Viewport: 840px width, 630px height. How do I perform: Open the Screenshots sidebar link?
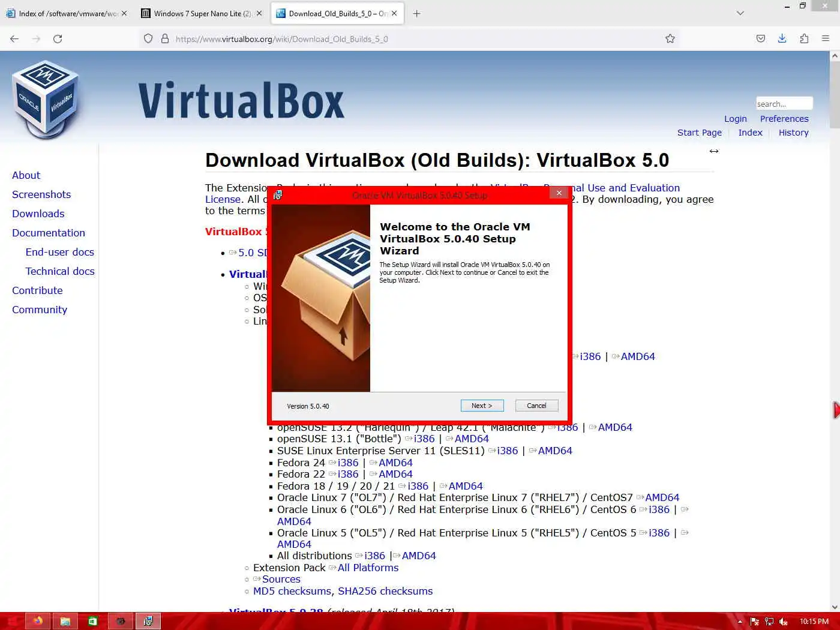point(41,194)
